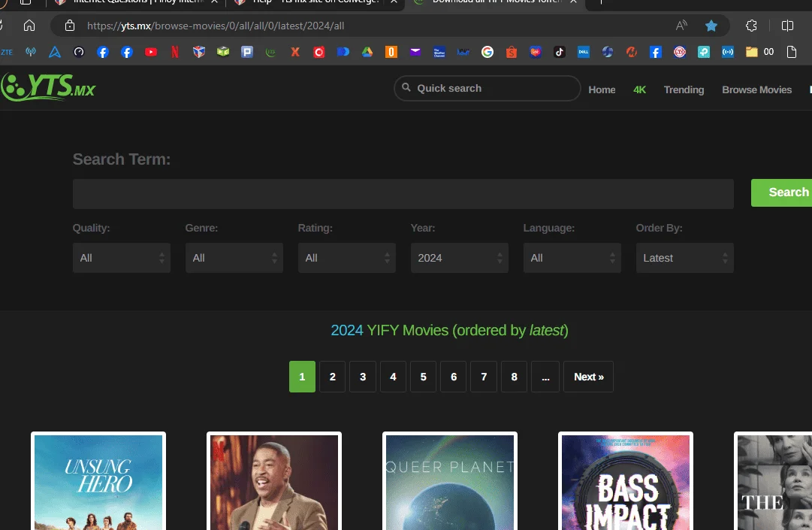Viewport: 812px width, 530px height.
Task: Open the Genre dropdown
Action: coord(234,258)
